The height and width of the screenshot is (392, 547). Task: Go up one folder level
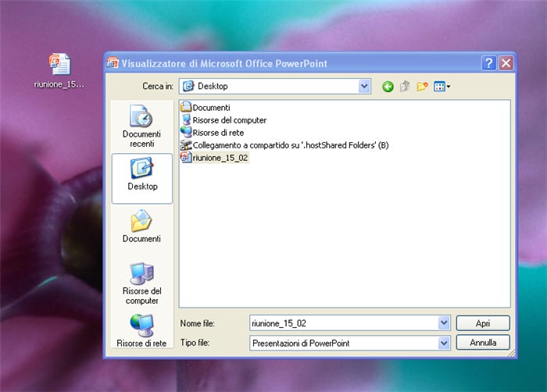405,86
